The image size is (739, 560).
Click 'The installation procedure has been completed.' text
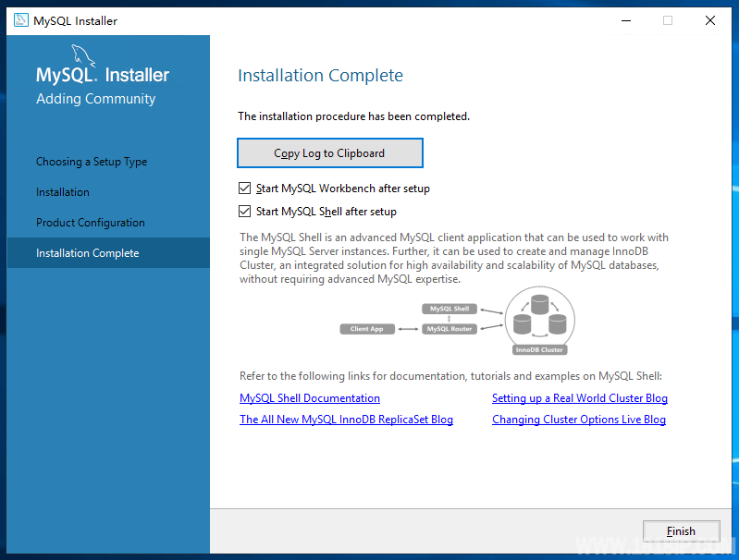(353, 116)
